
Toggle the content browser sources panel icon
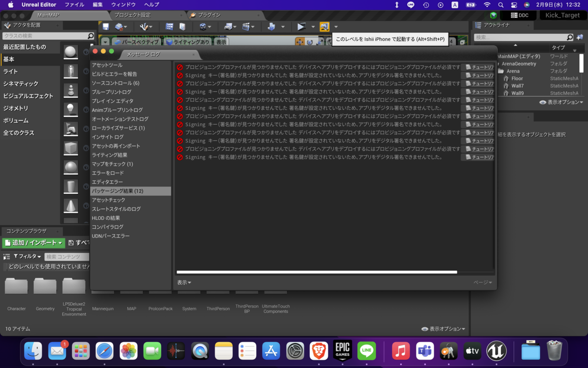[x=6, y=257]
